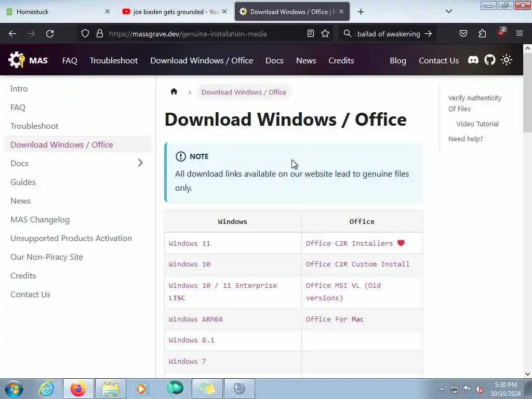Open Our Non-Piracy Site sidebar link
The image size is (532, 399).
pos(46,257)
